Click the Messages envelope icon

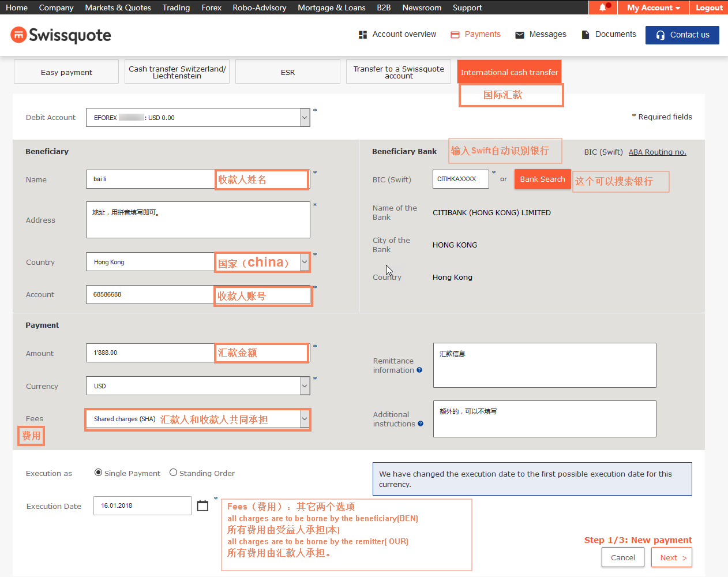pyautogui.click(x=520, y=35)
